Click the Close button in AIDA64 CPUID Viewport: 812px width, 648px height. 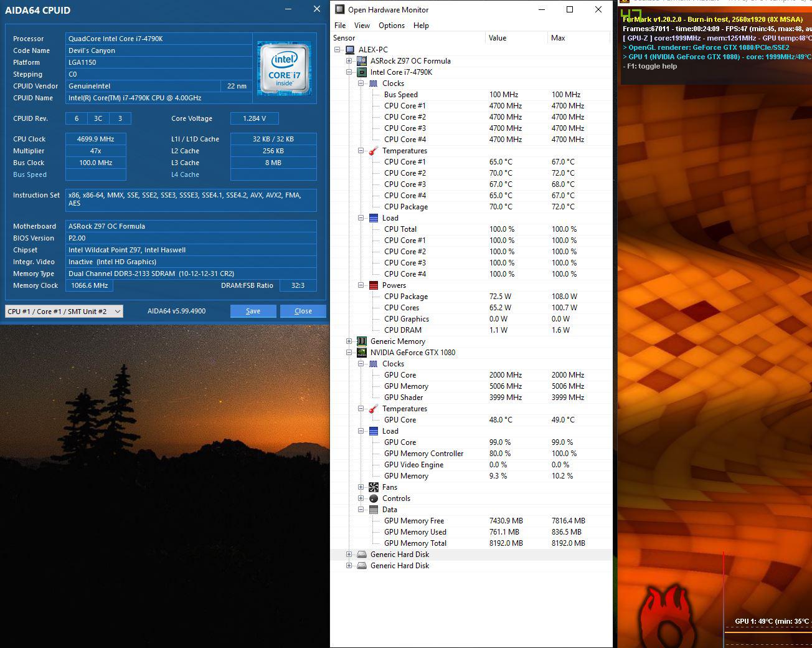[x=303, y=311]
